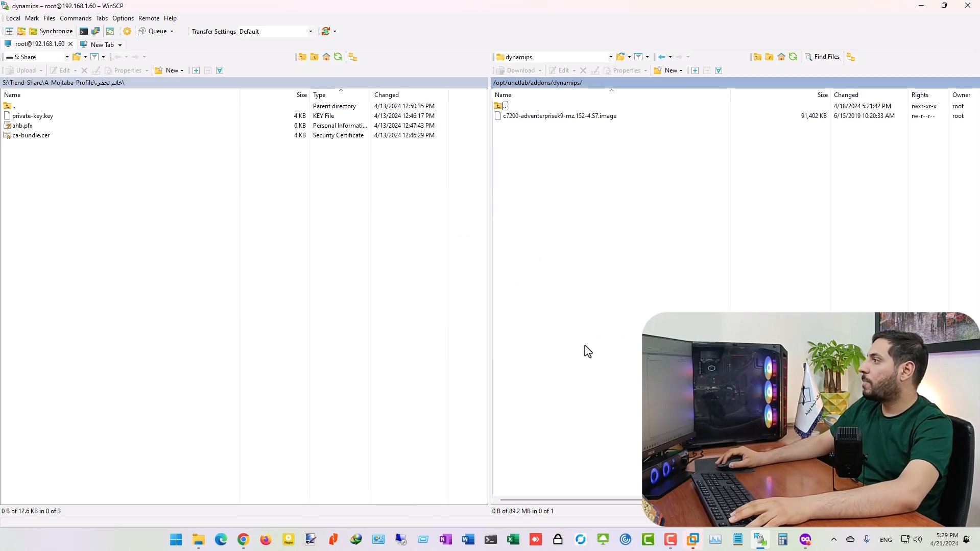Sort remote files by Changed column header
The height and width of the screenshot is (551, 980).
point(868,95)
